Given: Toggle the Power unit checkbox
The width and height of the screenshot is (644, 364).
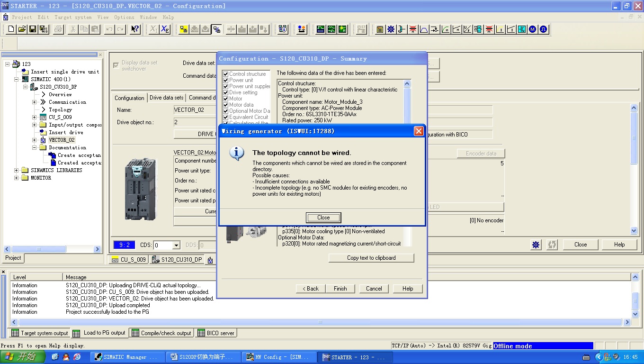Looking at the screenshot, I should coord(226,80).
